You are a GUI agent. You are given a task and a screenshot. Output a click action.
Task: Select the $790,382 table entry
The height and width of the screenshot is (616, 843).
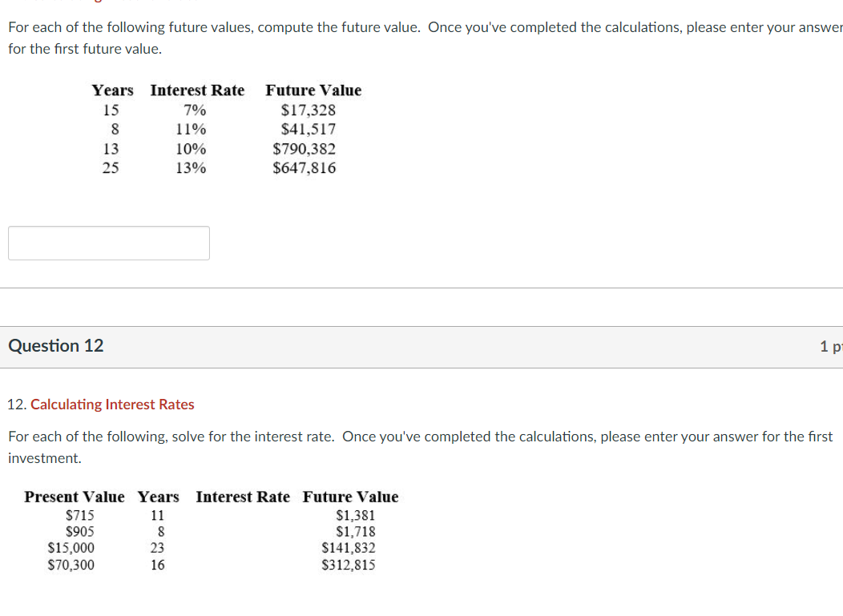point(305,148)
